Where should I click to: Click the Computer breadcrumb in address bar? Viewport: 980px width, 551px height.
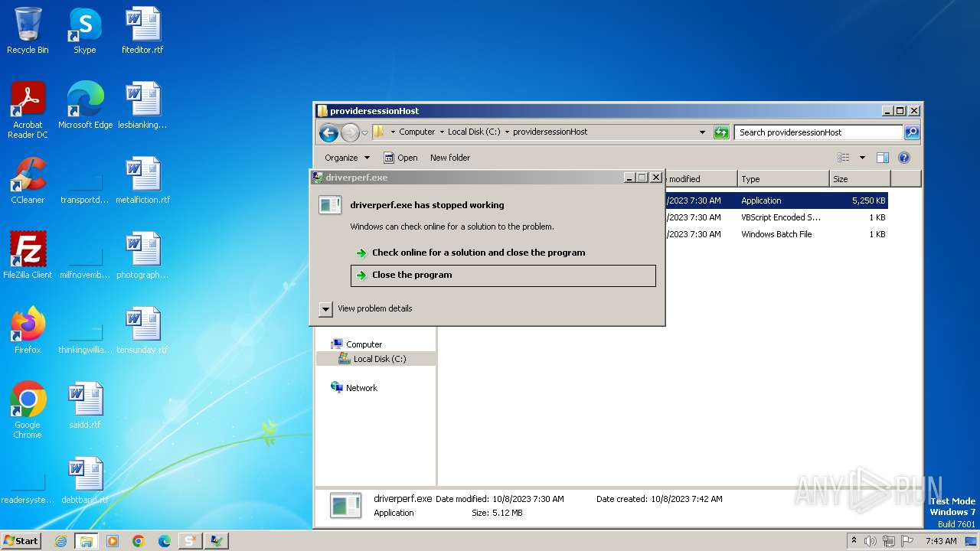(x=417, y=132)
